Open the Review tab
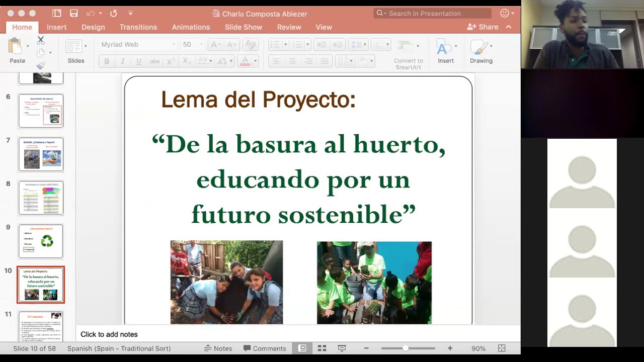Viewport: 644px width, 362px height. pos(289,27)
